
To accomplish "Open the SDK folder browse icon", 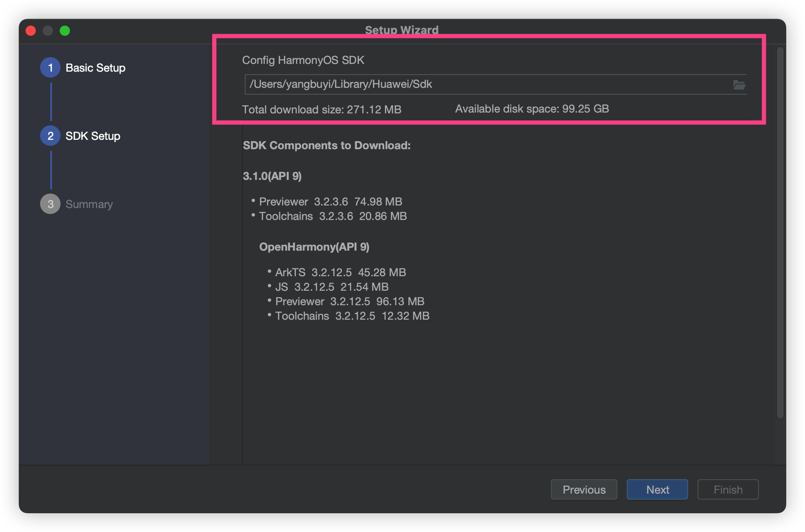I will [739, 84].
